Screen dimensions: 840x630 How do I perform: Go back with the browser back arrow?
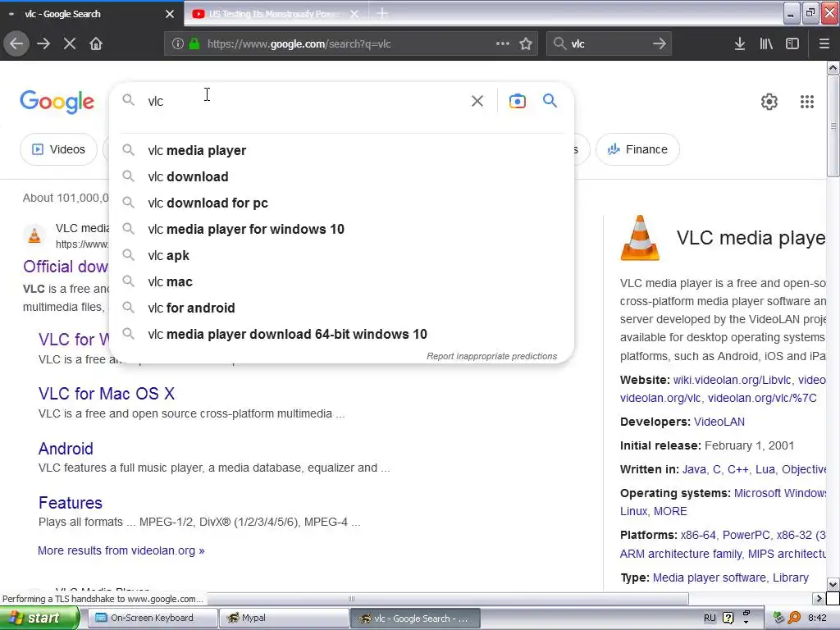[x=16, y=44]
